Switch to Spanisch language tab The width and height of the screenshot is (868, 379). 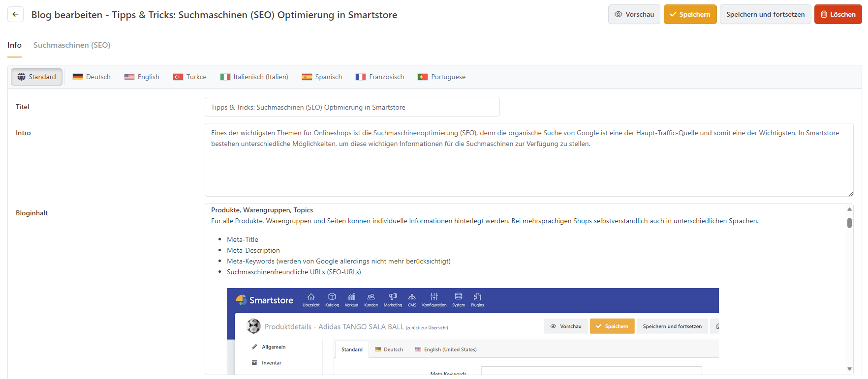point(322,77)
